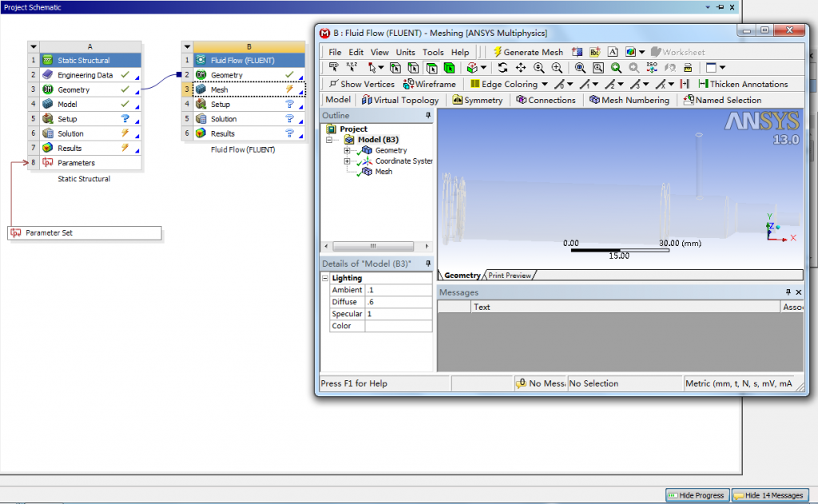Image resolution: width=818 pixels, height=504 pixels.
Task: Click Mesh Numbering toolbar icon
Action: point(629,100)
